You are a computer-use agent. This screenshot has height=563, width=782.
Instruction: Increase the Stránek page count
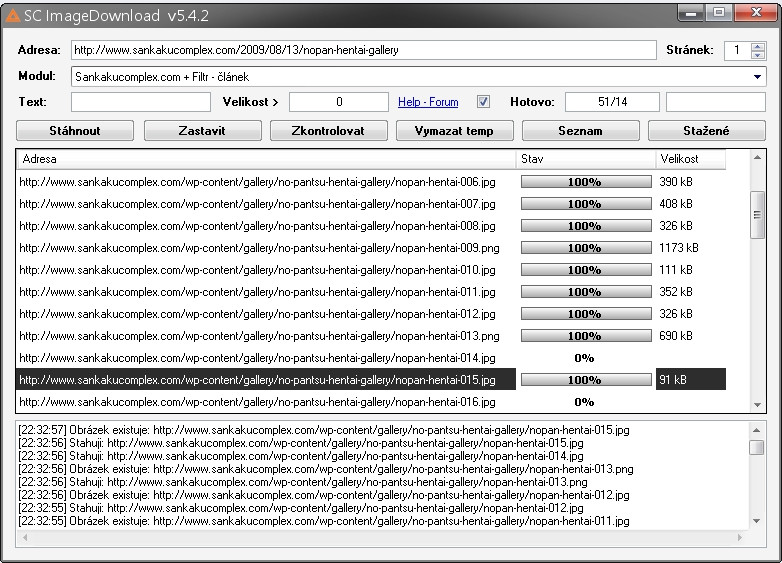click(758, 46)
